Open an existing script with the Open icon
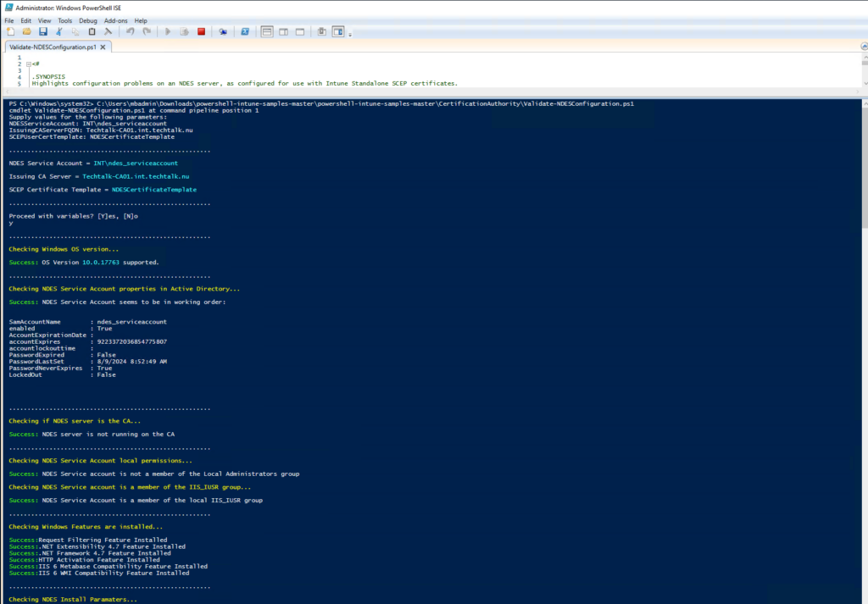The image size is (868, 604). click(x=27, y=31)
